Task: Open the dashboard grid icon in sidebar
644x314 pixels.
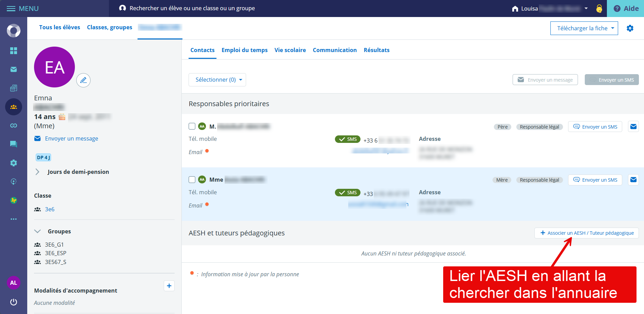Action: tap(14, 51)
